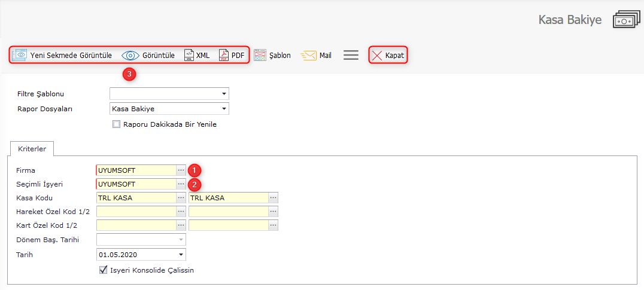This screenshot has height=290, width=644.
Task: Open lookup for second Kart Özel Kod
Action: pyautogui.click(x=273, y=225)
